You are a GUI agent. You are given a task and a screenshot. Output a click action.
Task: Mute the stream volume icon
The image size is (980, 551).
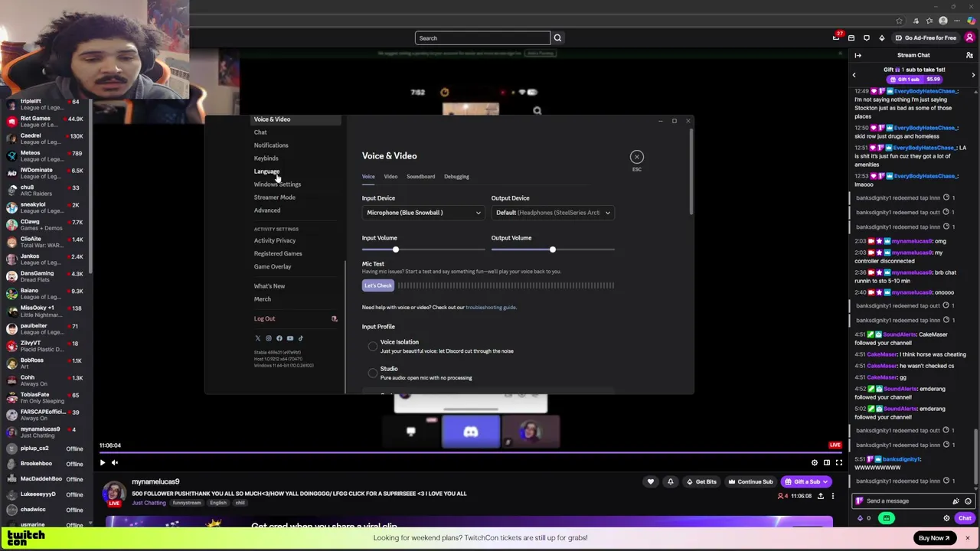click(x=115, y=462)
